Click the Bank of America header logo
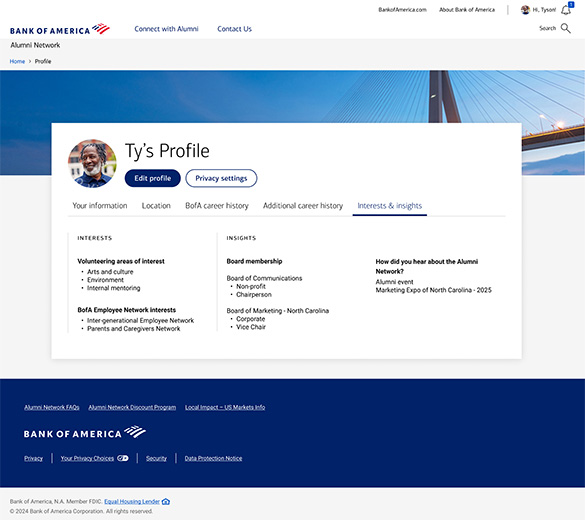Viewport: 585px width, 520px height. coord(60,29)
